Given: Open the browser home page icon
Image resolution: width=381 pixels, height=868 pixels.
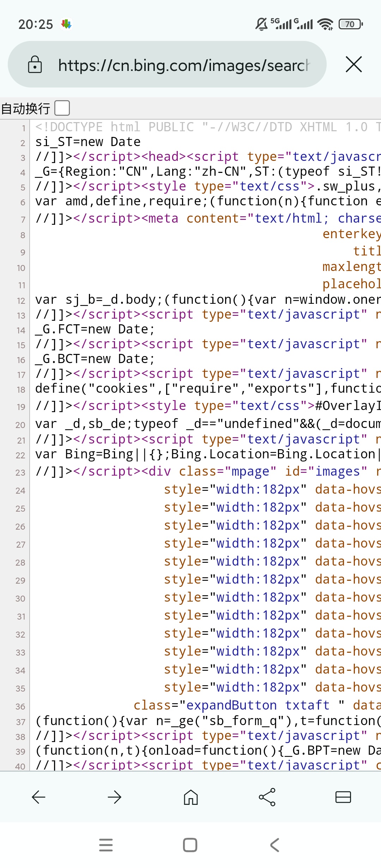Looking at the screenshot, I should point(191,797).
